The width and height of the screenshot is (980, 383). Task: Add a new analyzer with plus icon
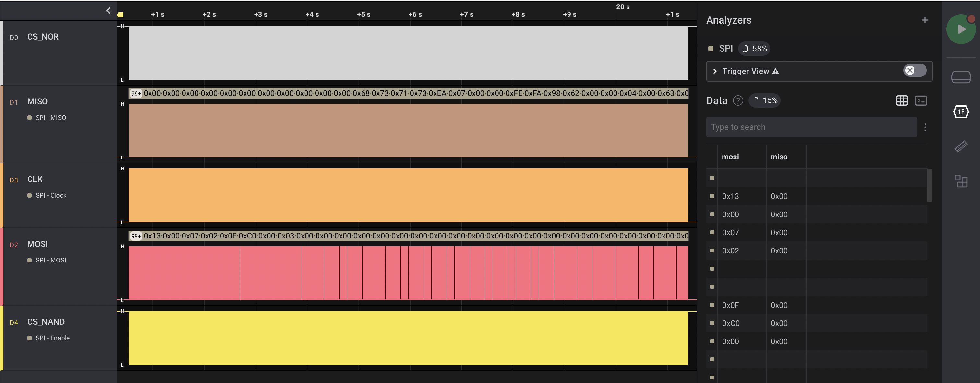coord(925,20)
